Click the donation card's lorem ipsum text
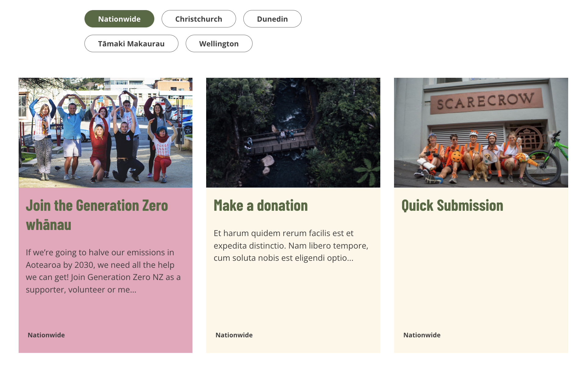The image size is (588, 366). coord(291,246)
